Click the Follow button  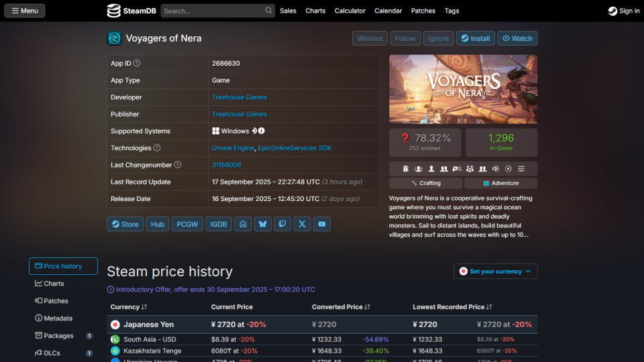405,38
